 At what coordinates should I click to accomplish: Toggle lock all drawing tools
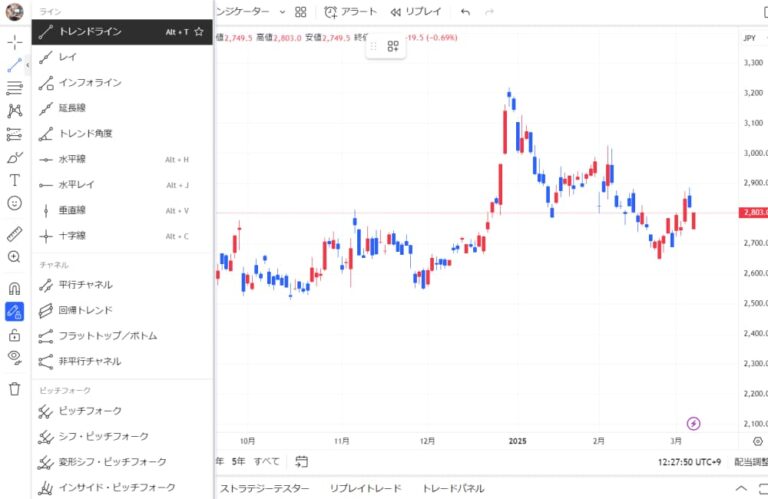click(x=15, y=335)
